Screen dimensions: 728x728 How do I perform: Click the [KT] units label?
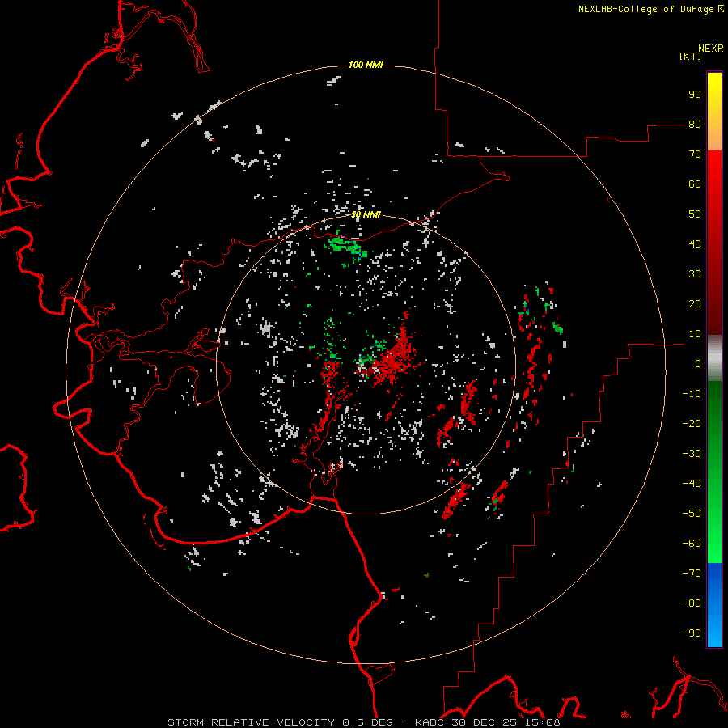(691, 56)
